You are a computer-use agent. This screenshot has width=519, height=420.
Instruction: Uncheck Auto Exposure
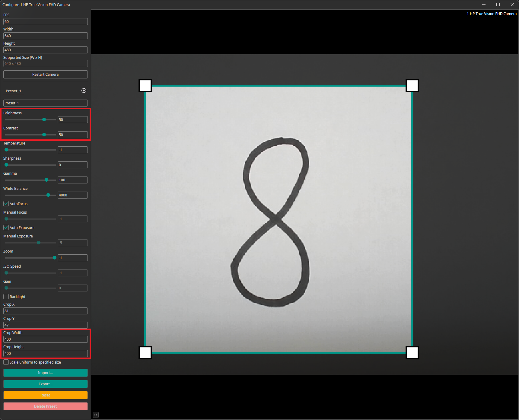6,227
